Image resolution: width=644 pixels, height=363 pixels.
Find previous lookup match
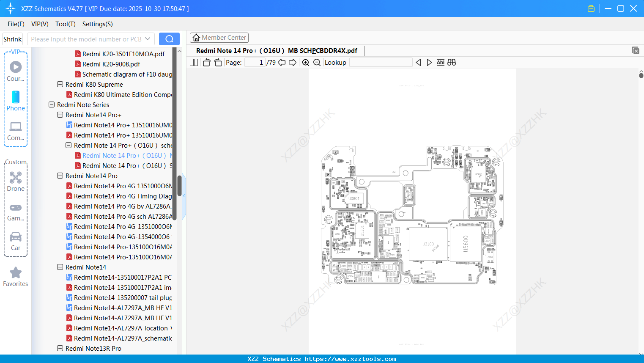pos(418,63)
